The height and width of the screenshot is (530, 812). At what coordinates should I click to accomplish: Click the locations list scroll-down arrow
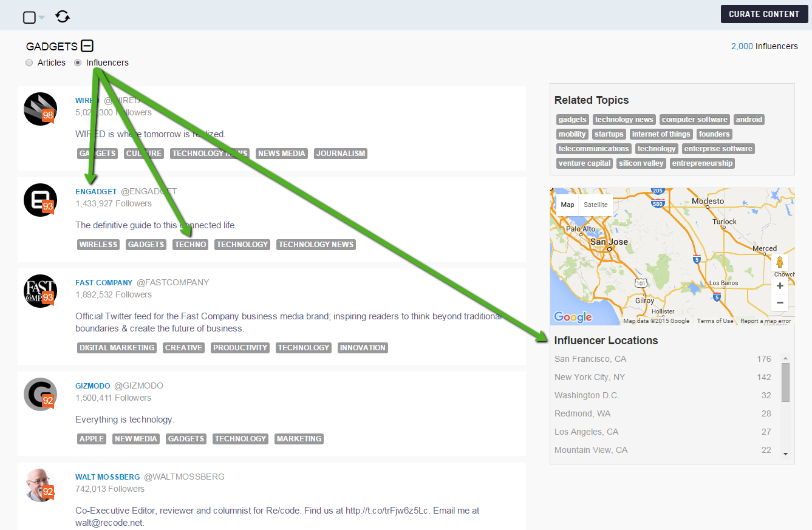click(x=785, y=454)
